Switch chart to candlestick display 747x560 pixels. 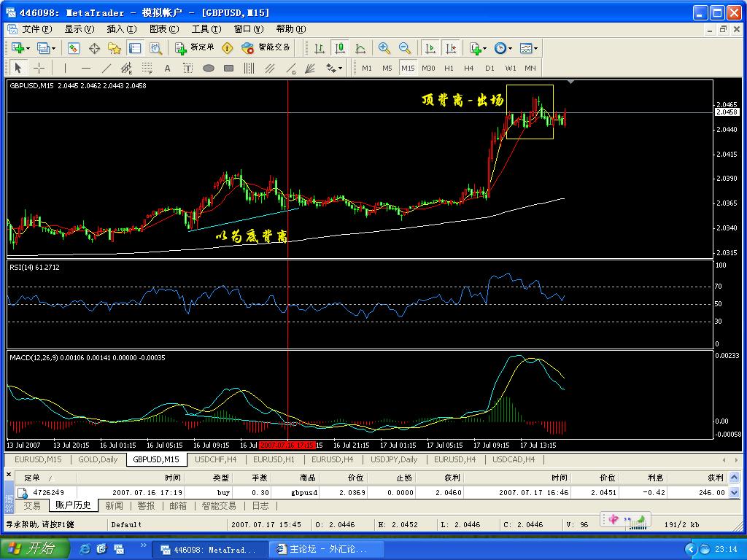pos(340,48)
